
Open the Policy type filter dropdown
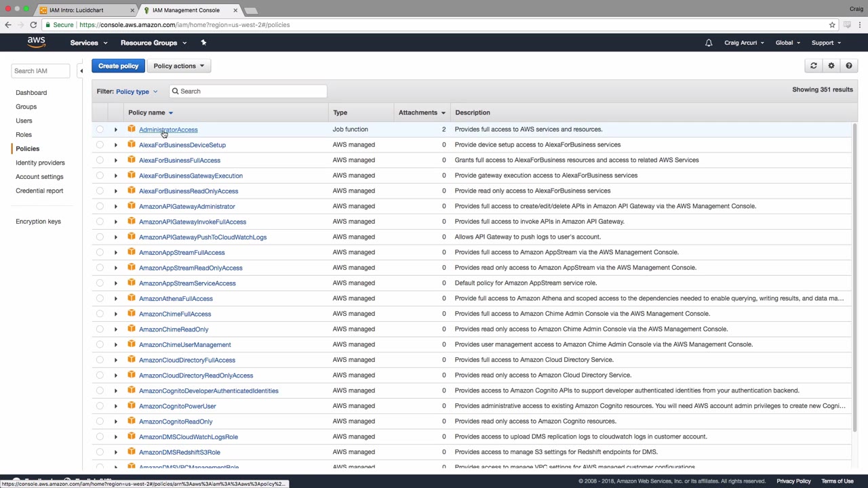click(136, 91)
